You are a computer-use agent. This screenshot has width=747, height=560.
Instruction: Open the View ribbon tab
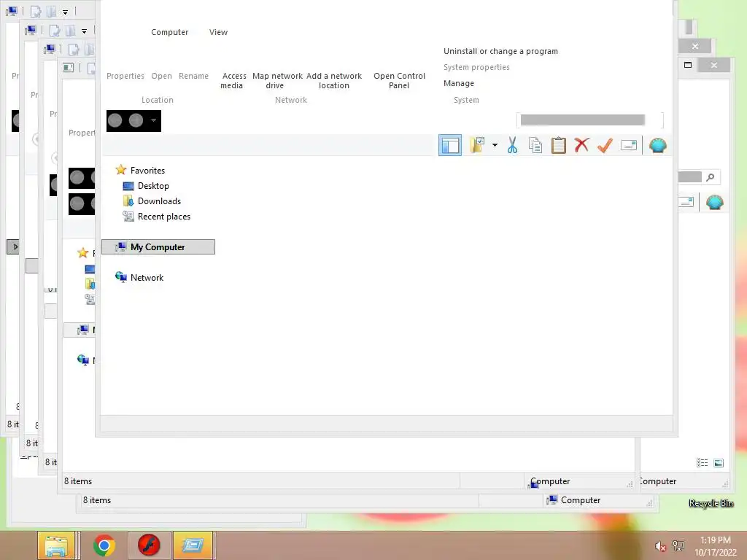tap(218, 32)
